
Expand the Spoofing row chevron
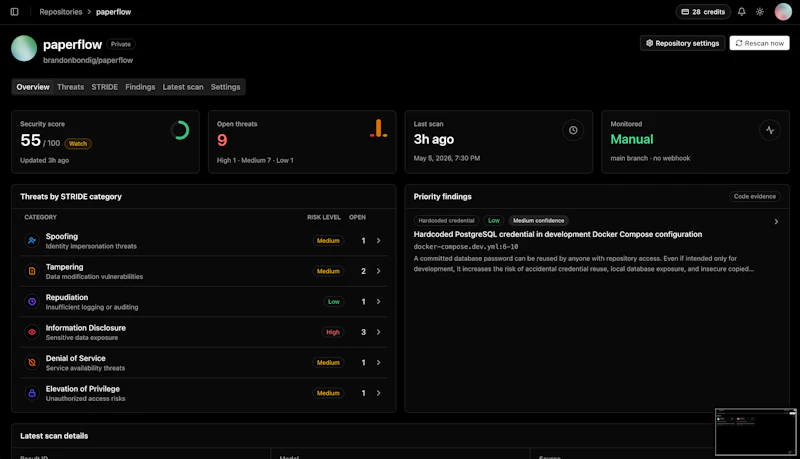(379, 241)
